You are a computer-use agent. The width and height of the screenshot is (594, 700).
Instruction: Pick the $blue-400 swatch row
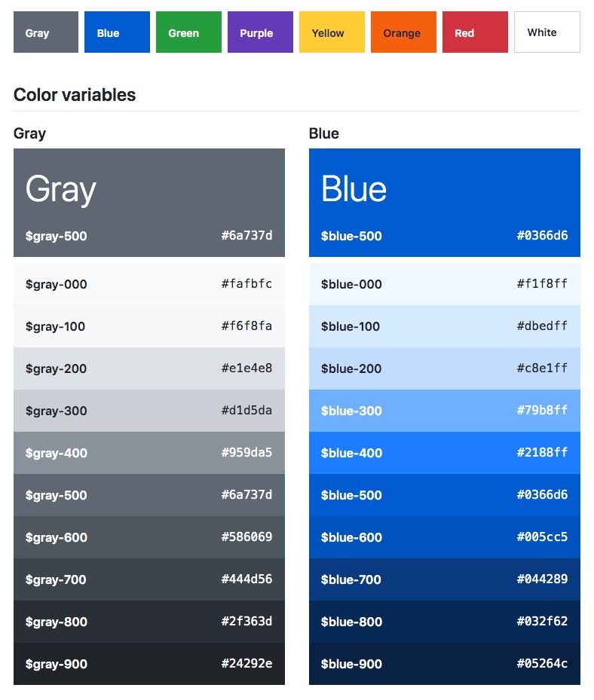pos(445,453)
